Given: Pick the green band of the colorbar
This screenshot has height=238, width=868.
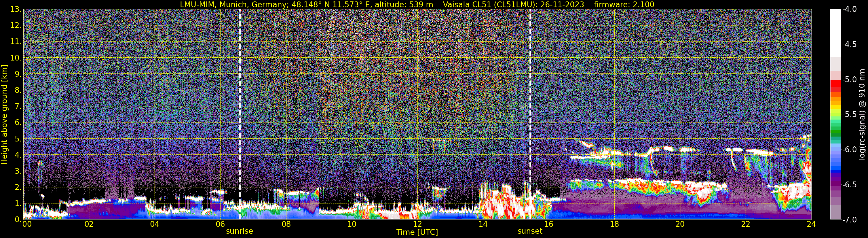Looking at the screenshot, I should (836, 131).
